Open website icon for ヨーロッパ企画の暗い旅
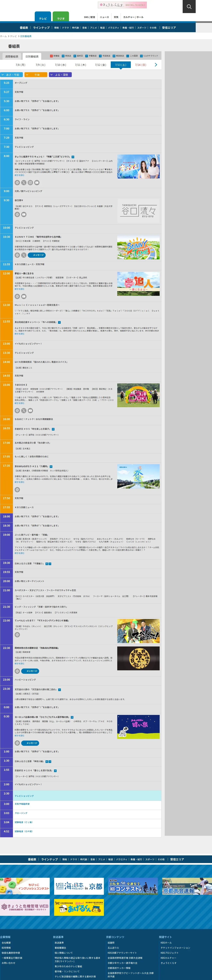This screenshot has width=212, height=980. click(17, 743)
